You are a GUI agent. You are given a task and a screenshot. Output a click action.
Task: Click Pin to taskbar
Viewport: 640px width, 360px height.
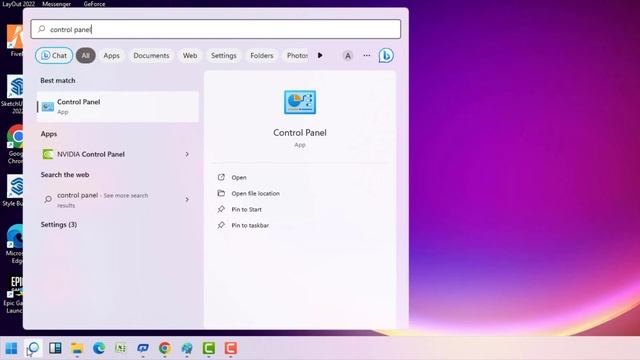pyautogui.click(x=250, y=225)
